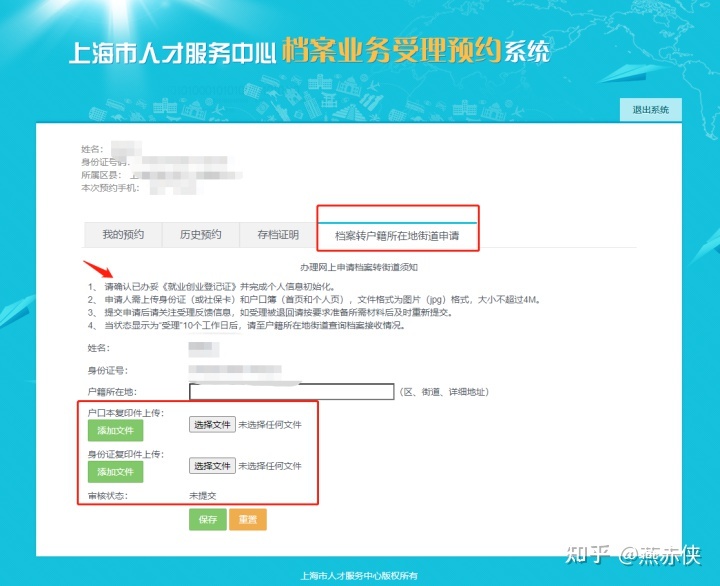
Task: Open the 存档证明 tab
Action: tap(278, 235)
